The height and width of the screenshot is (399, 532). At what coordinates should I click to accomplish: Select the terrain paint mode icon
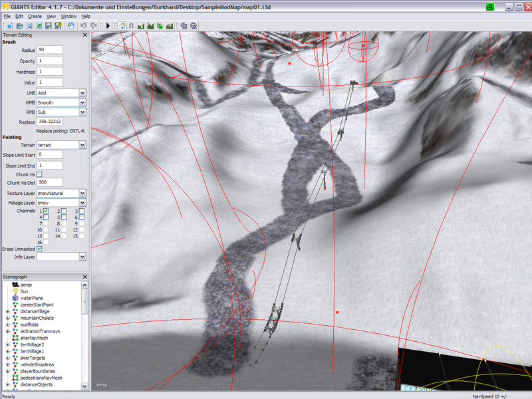[x=150, y=26]
